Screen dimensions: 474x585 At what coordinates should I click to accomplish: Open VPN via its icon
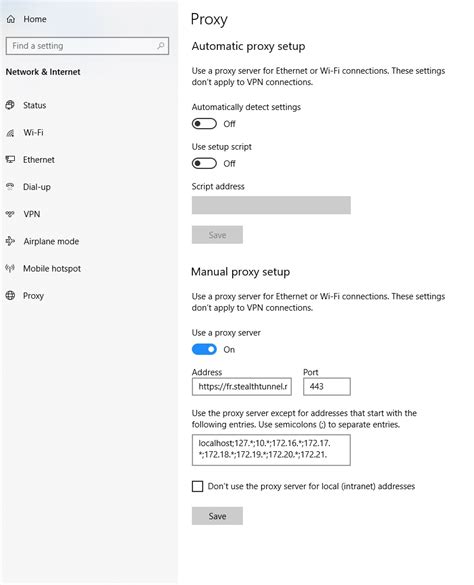coord(10,214)
